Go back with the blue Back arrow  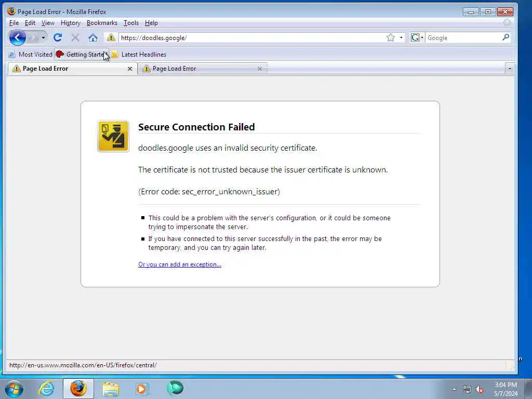17,37
